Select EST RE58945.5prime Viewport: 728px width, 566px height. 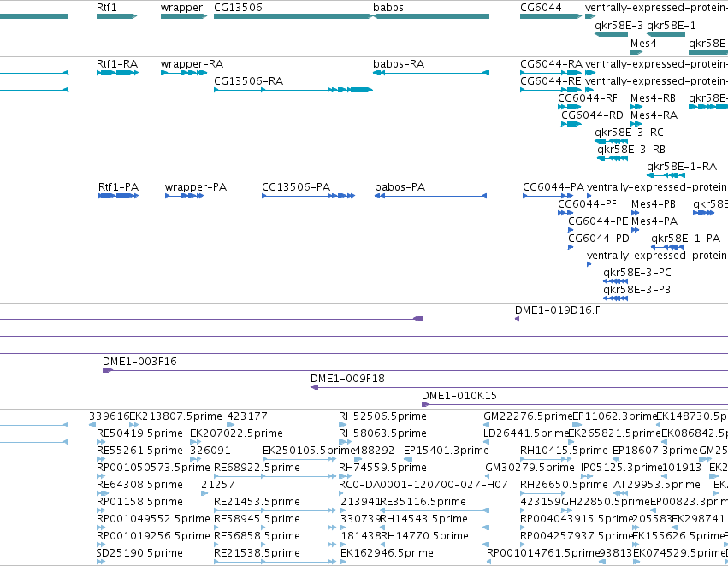(x=257, y=520)
